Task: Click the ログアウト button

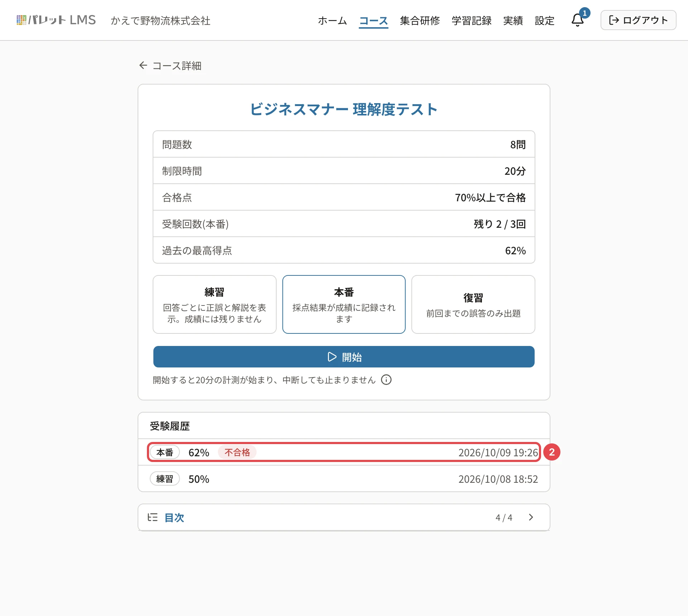Action: point(638,20)
